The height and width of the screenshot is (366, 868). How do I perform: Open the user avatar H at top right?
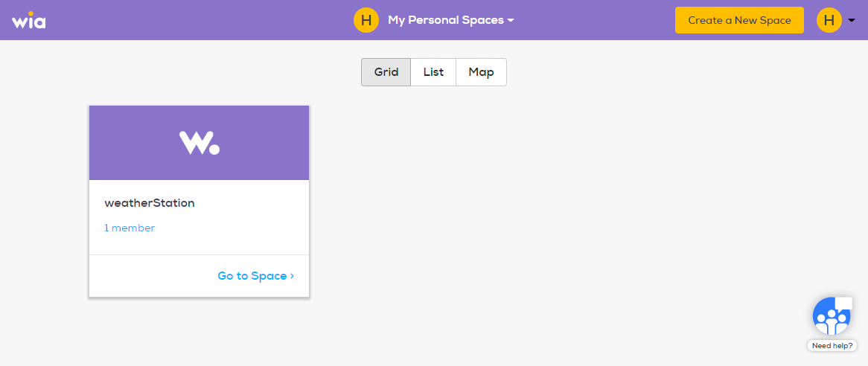coord(829,20)
